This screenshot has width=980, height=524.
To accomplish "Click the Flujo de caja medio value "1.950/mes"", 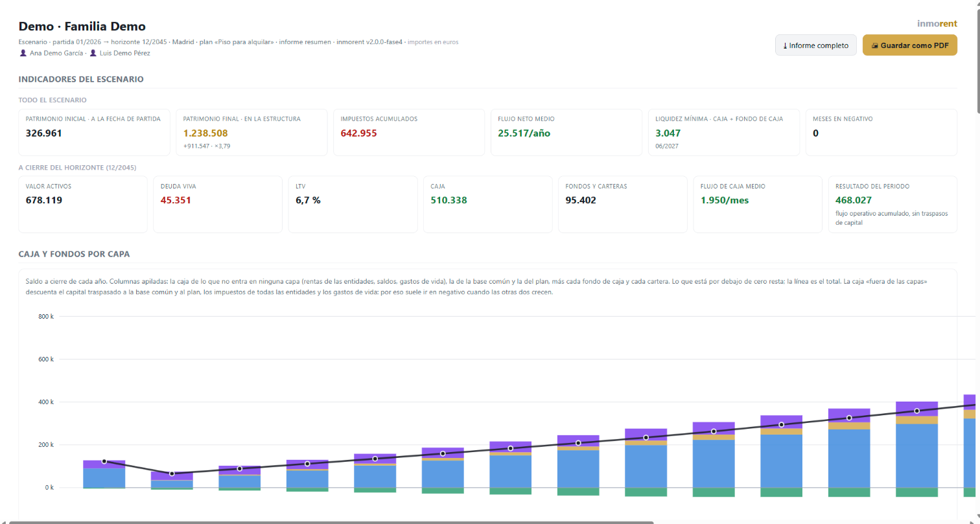I will [x=725, y=200].
